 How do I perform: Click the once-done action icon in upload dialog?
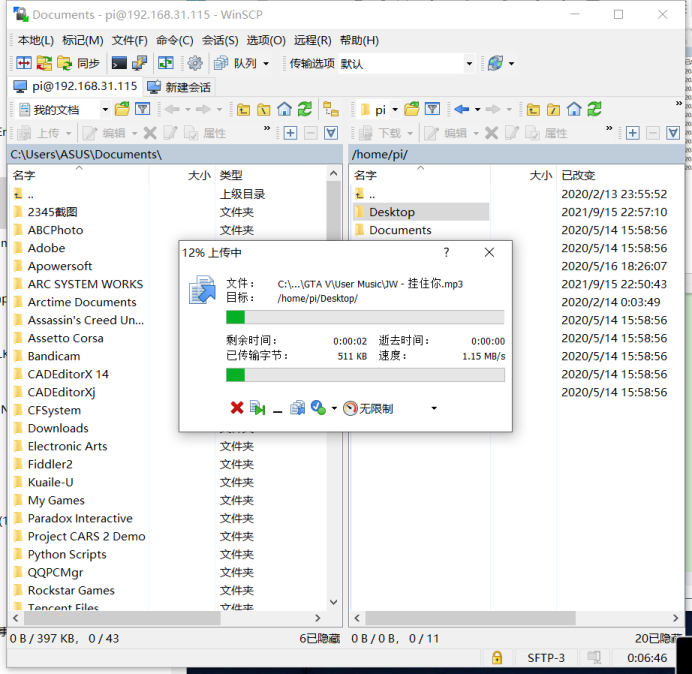[x=318, y=408]
